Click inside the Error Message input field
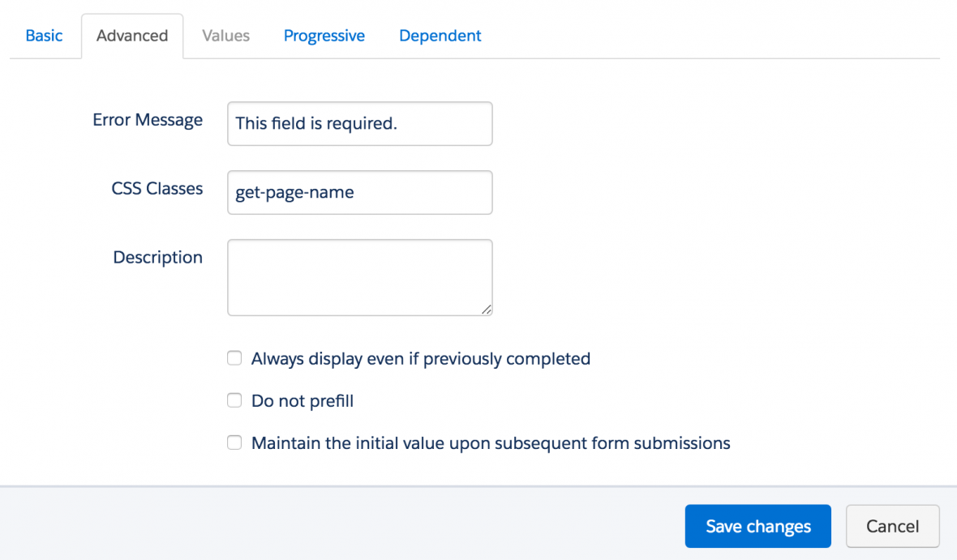The height and width of the screenshot is (560, 957). [x=359, y=123]
